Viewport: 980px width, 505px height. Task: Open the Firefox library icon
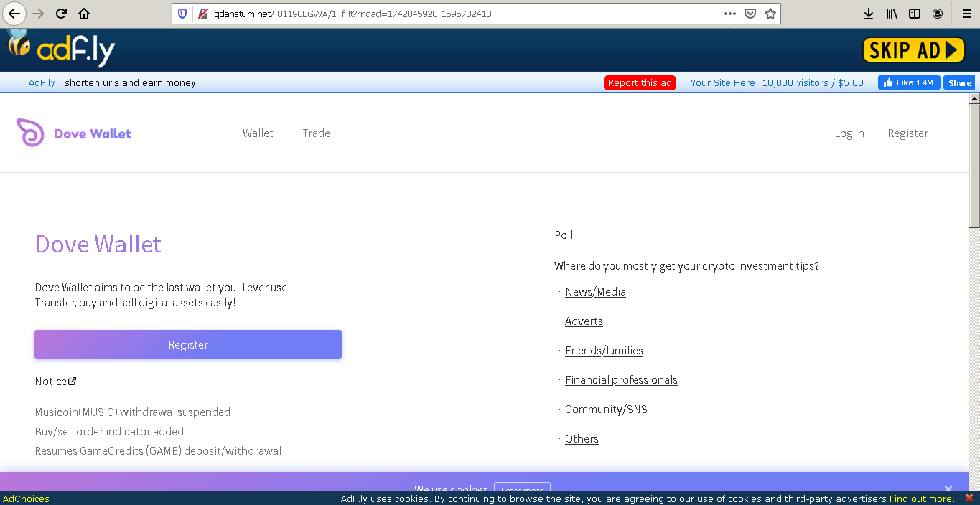(x=891, y=13)
